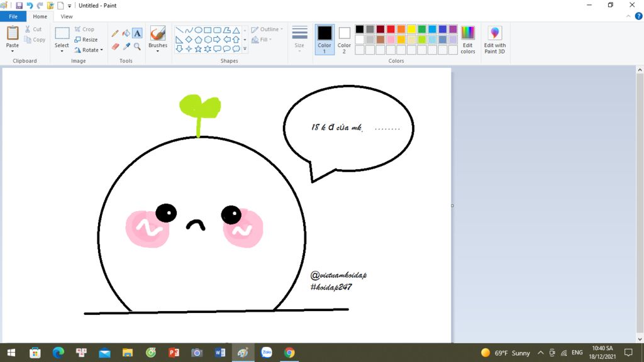The height and width of the screenshot is (362, 644).
Task: Click the Redo arrow in the title bar
Action: click(40, 6)
